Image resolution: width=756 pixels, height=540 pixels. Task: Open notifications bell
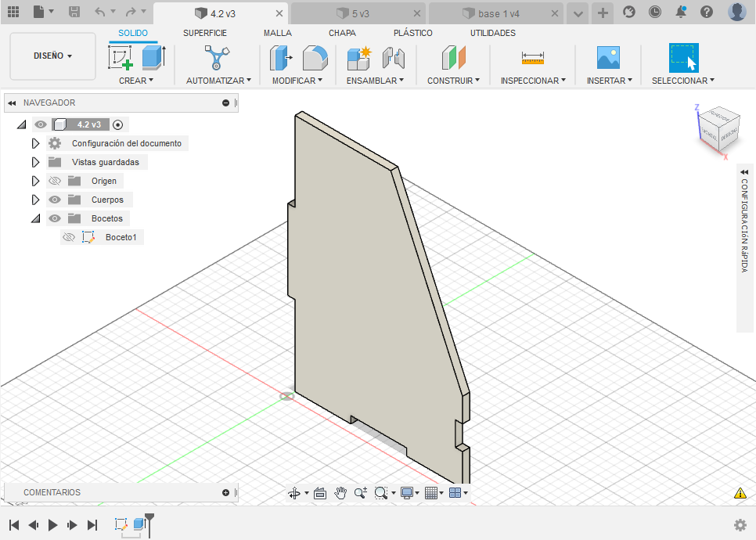click(x=681, y=12)
